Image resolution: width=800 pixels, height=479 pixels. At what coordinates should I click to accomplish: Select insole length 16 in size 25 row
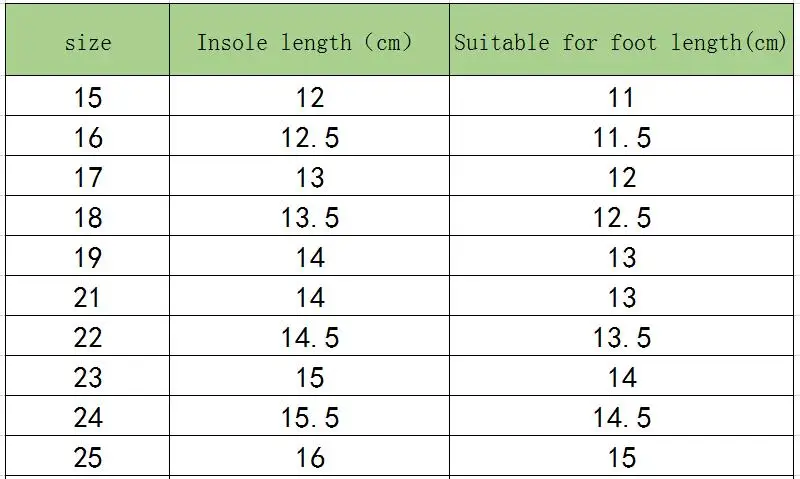coord(310,458)
